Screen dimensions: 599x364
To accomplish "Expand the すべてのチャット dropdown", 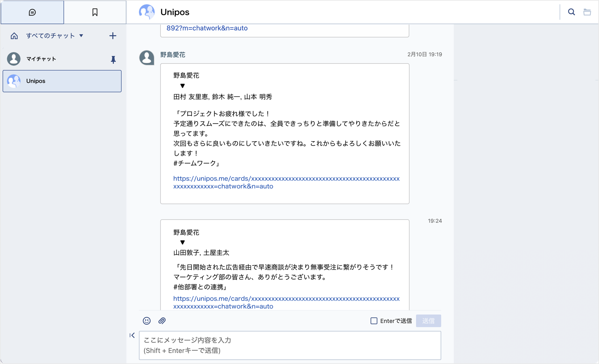I will 54,36.
